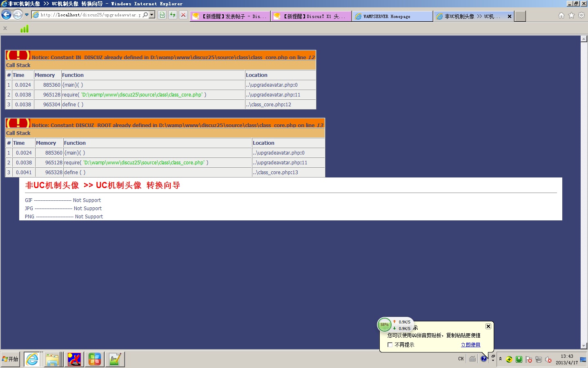Click the green signal bars toolbar icon

(24, 29)
